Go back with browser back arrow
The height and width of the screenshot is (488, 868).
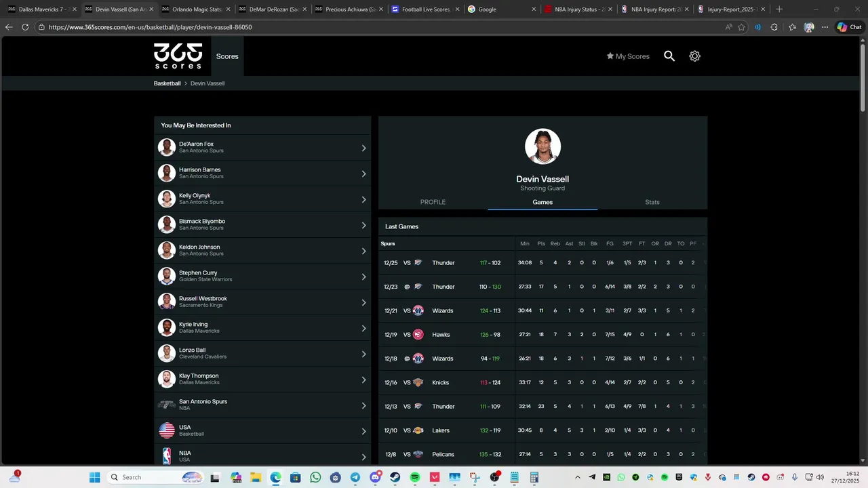tap(9, 27)
